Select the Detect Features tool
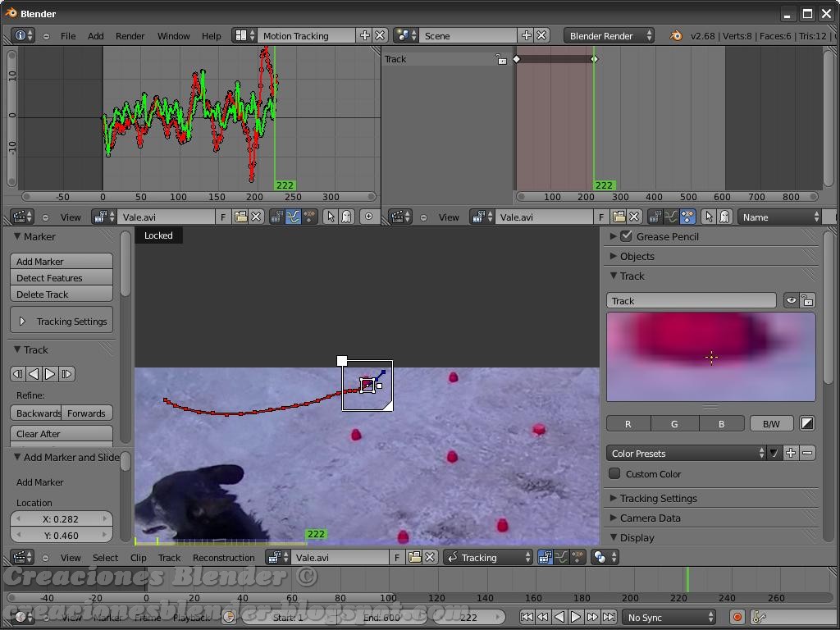Screen dimensions: 840x630 pyautogui.click(x=61, y=277)
